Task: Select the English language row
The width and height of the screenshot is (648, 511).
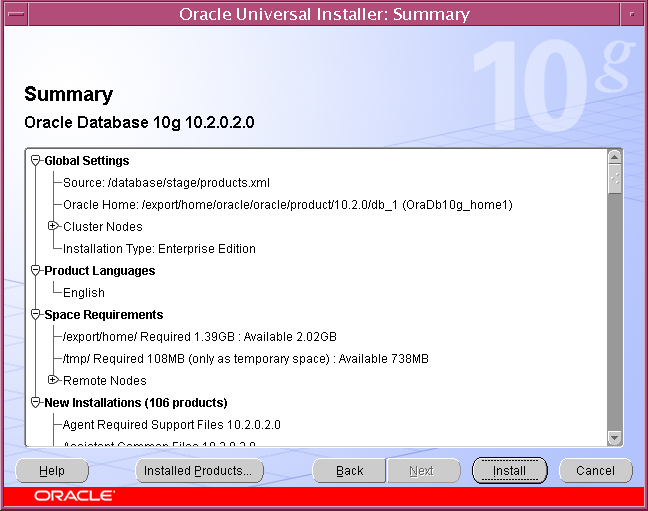Action: click(84, 293)
